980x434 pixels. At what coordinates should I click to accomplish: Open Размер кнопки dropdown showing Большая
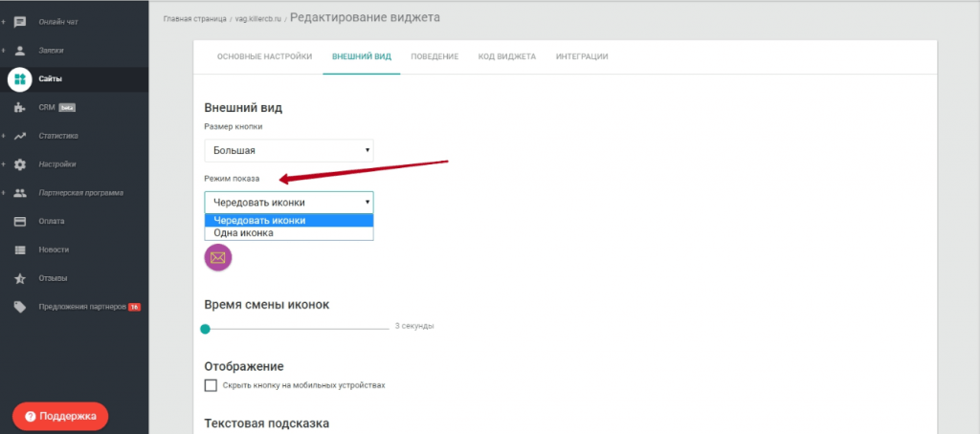[289, 150]
